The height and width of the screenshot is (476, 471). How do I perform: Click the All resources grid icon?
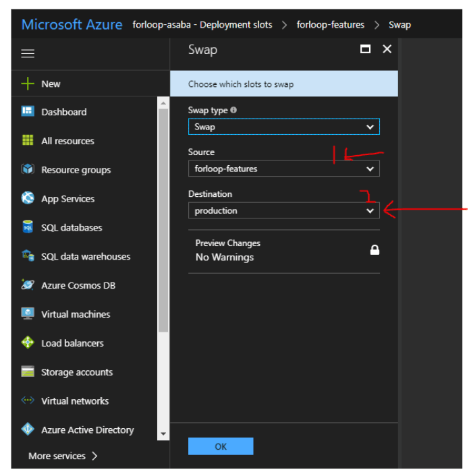[28, 140]
